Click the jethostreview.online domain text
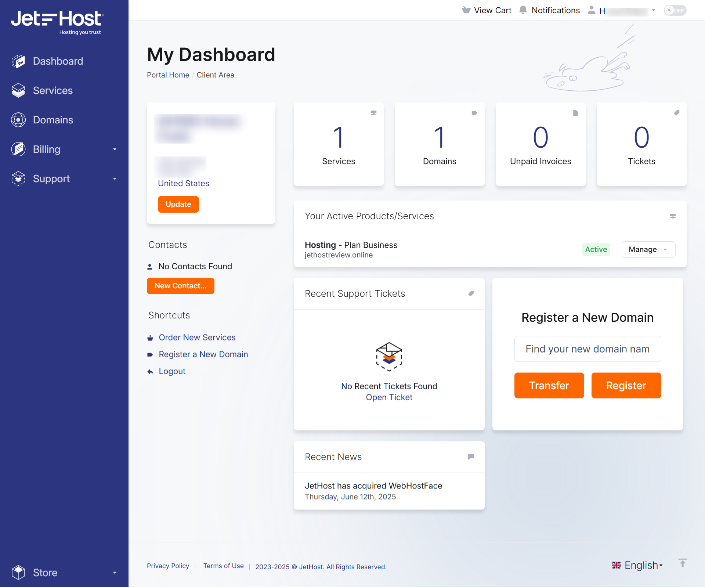Viewport: 705px width, 588px height. coord(339,255)
